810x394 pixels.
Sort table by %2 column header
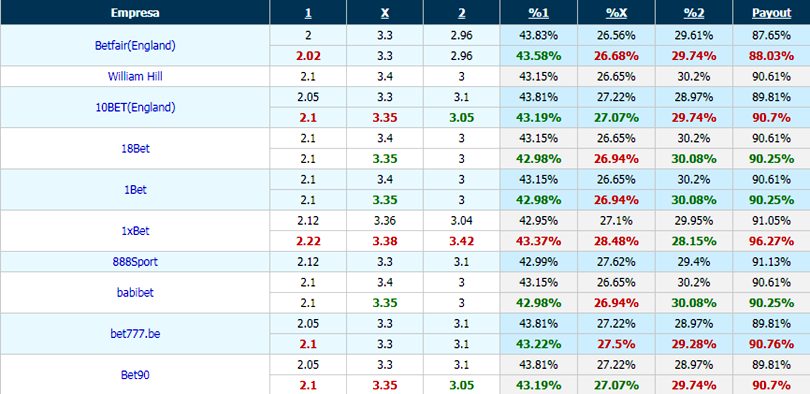tap(694, 13)
